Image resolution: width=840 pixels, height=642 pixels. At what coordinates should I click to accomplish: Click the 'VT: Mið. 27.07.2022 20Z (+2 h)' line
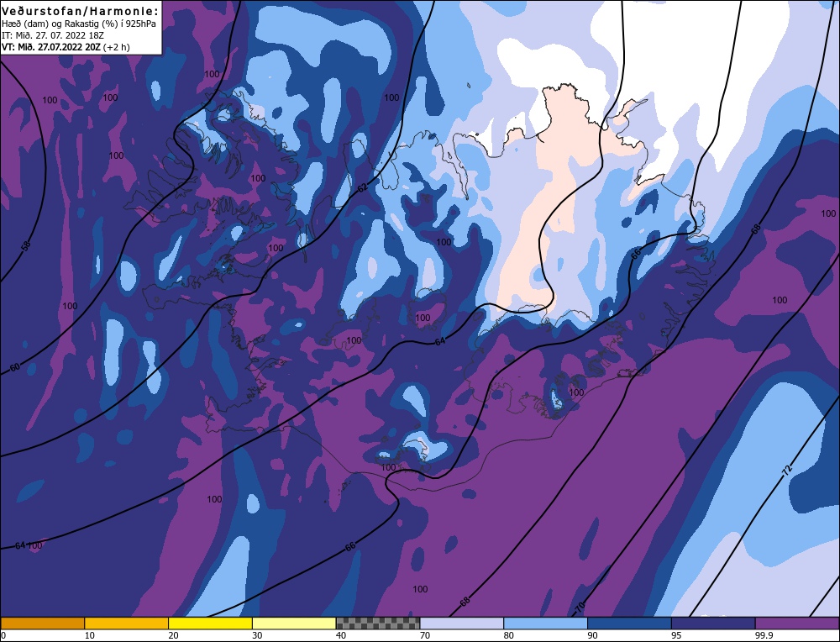tap(66, 46)
